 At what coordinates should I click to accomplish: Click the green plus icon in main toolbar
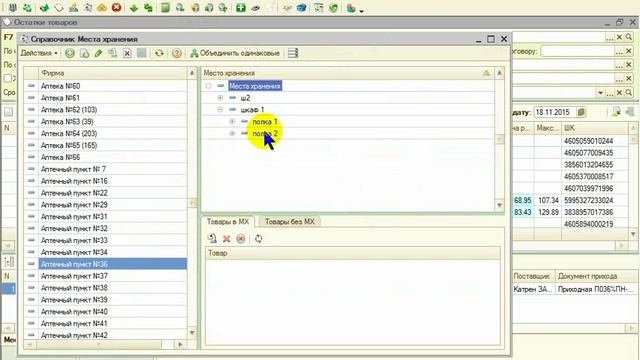tap(241, 7)
